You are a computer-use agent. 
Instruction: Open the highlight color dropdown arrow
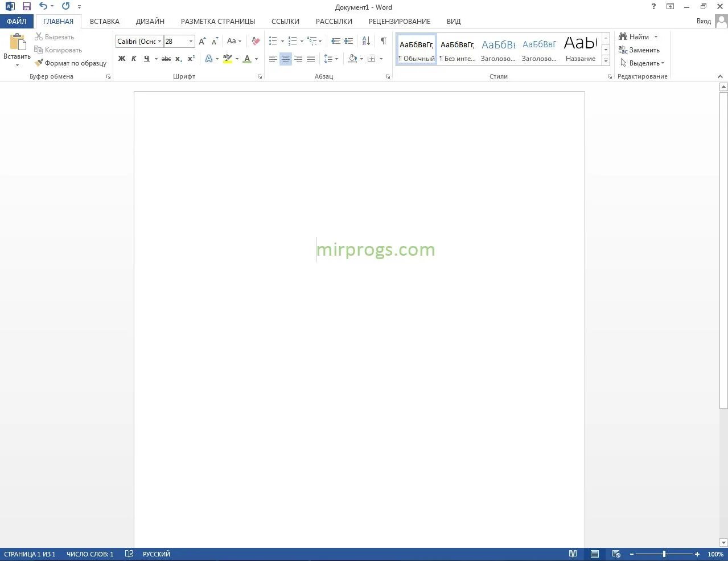[237, 59]
